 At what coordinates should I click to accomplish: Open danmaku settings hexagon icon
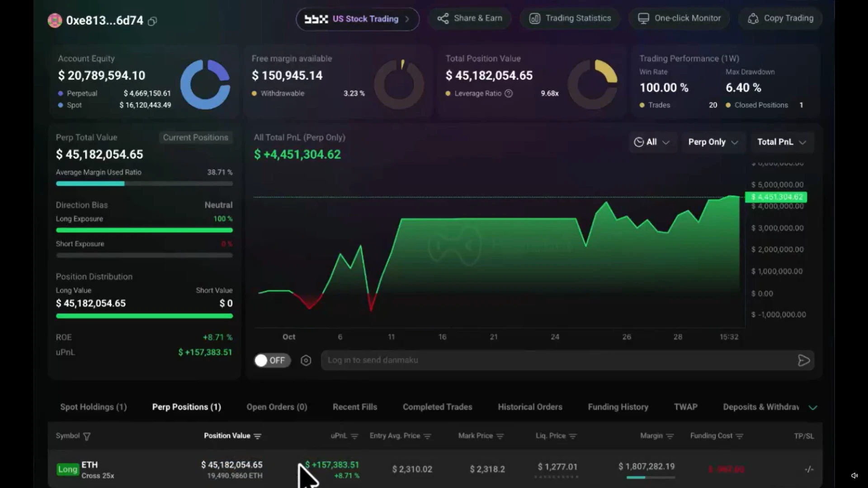point(306,361)
